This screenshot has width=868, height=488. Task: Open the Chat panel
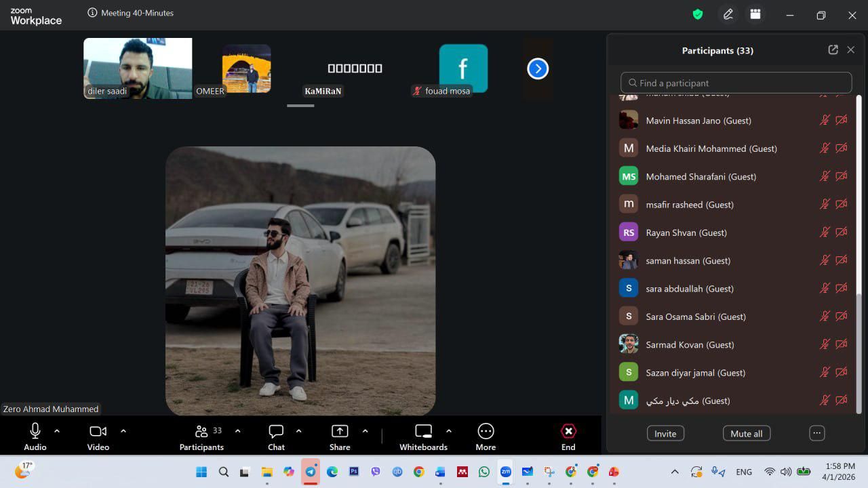point(276,436)
